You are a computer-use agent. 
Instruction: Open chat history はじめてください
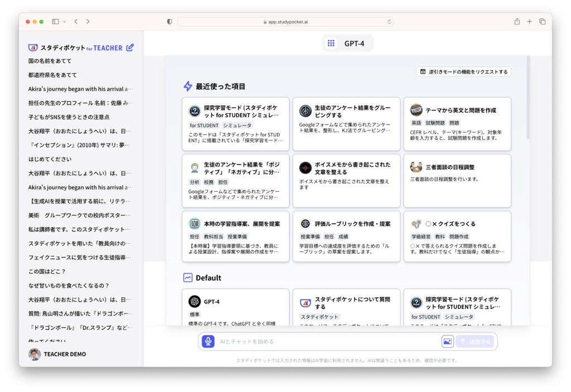50,159
